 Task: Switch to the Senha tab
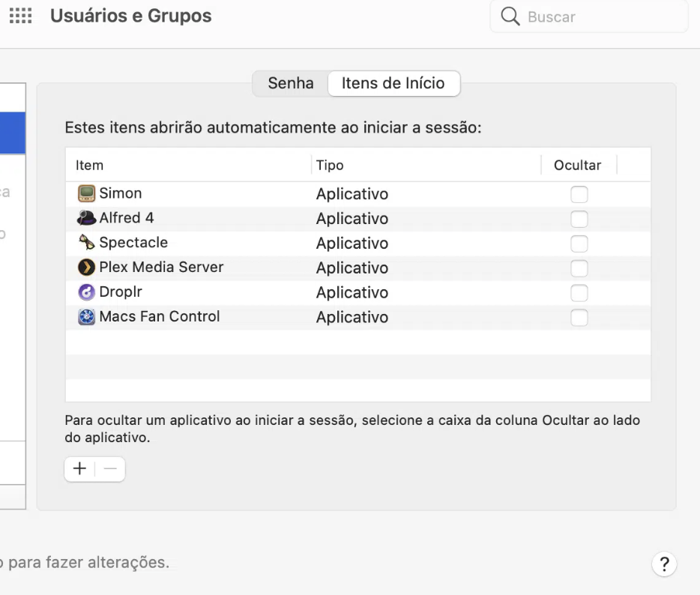pyautogui.click(x=291, y=83)
